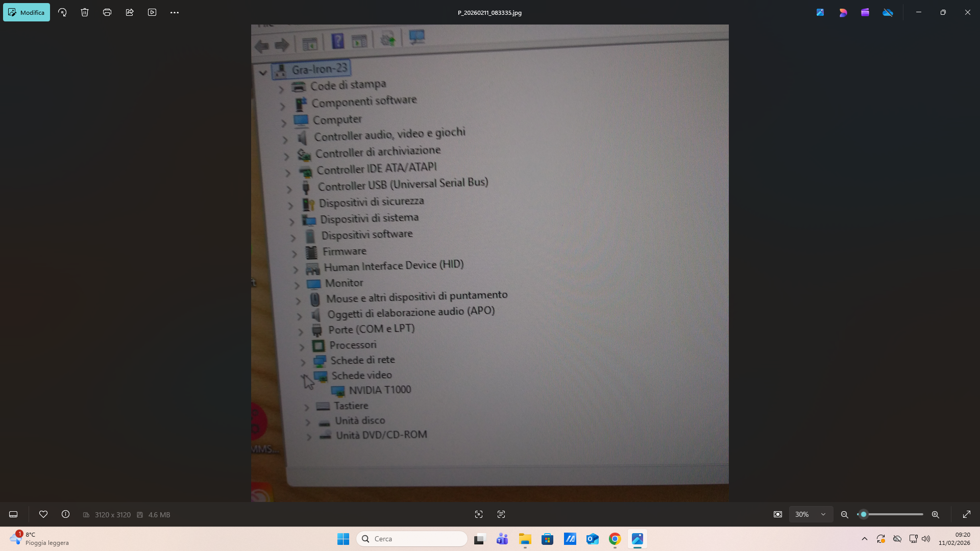Click the file name P_20260211_083335.jpg
The width and height of the screenshot is (980, 551).
(x=489, y=13)
